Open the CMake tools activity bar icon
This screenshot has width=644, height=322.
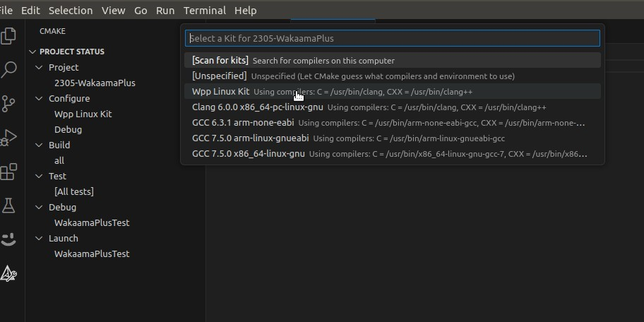9,273
